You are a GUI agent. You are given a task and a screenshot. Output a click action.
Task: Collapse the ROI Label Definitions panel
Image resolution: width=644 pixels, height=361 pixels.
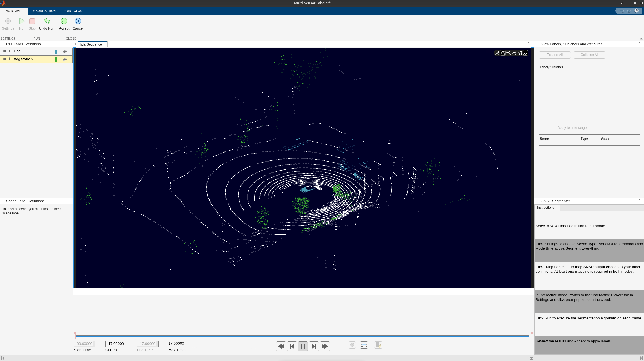coord(3,44)
